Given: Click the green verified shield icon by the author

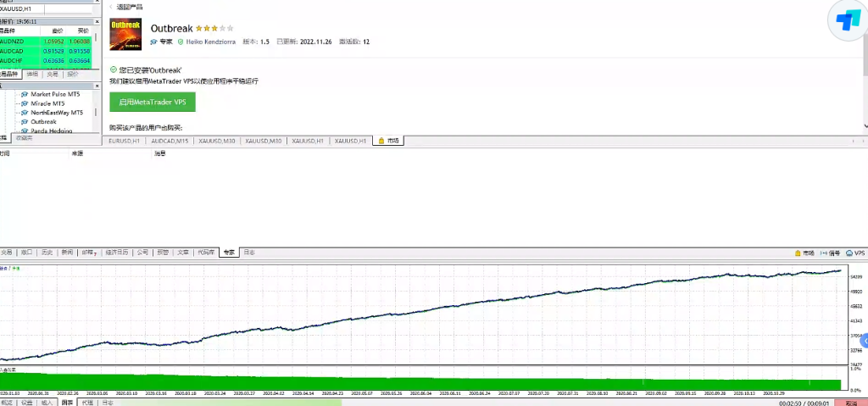Looking at the screenshot, I should [x=180, y=42].
